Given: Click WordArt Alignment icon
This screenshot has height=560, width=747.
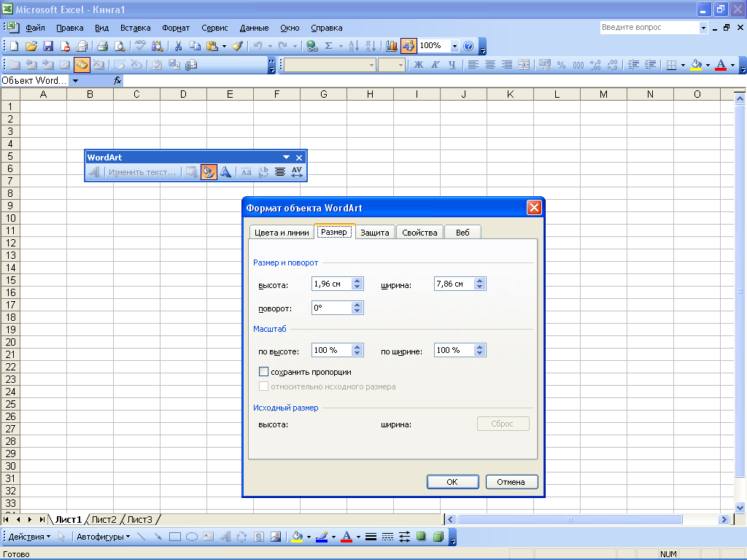Looking at the screenshot, I should [x=280, y=172].
